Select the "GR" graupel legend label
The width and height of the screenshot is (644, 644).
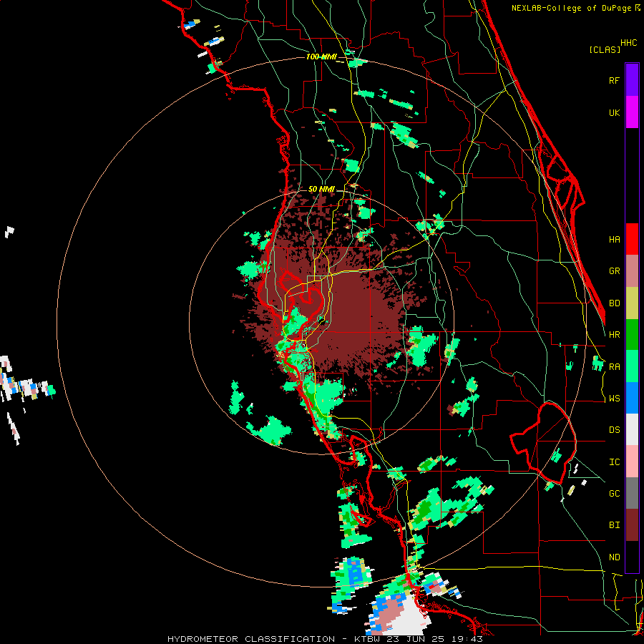click(614, 271)
